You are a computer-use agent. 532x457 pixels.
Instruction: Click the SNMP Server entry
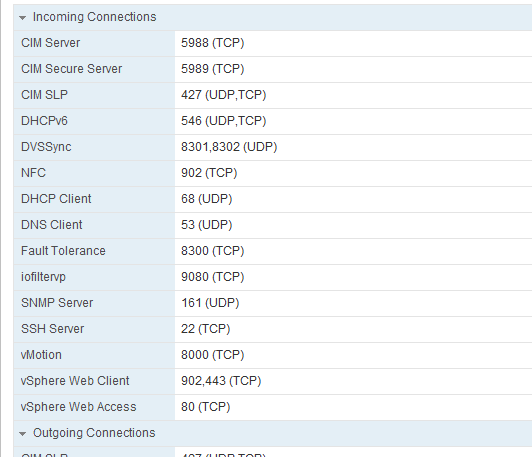273,303
